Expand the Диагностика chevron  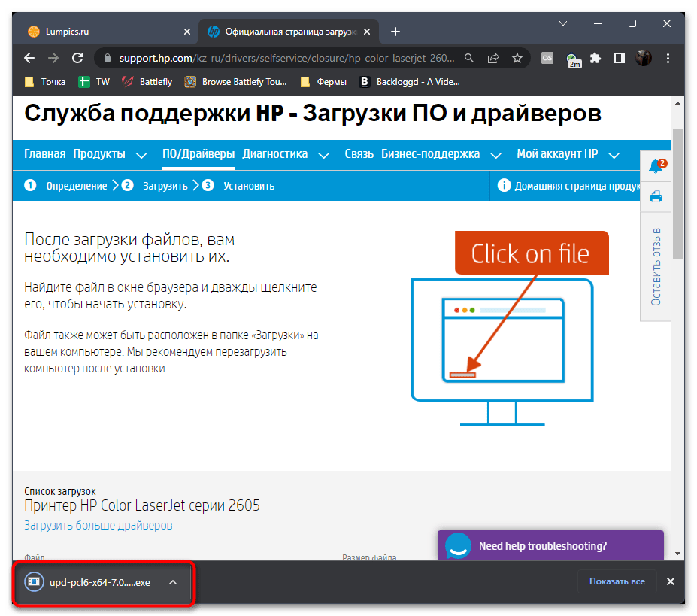click(323, 155)
